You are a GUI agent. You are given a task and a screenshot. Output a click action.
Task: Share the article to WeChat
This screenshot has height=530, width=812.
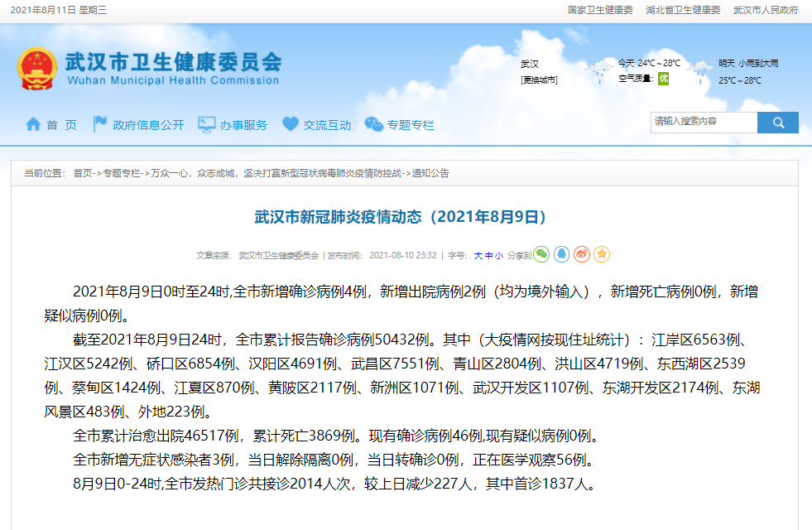[541, 254]
